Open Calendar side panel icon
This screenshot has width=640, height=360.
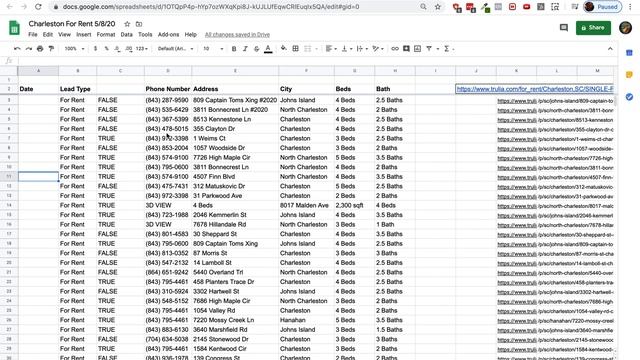(629, 53)
